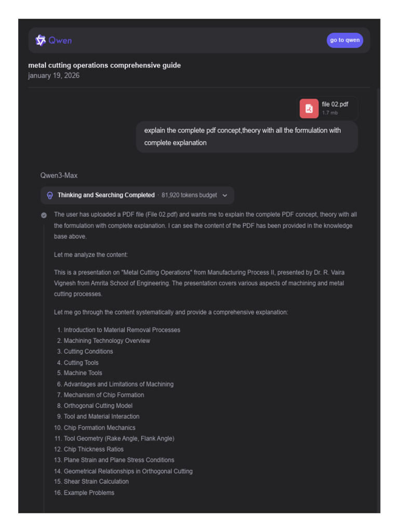The width and height of the screenshot is (399, 532).
Task: Click the chat title 'metal cutting operations comprehensive guide'
Action: point(104,65)
